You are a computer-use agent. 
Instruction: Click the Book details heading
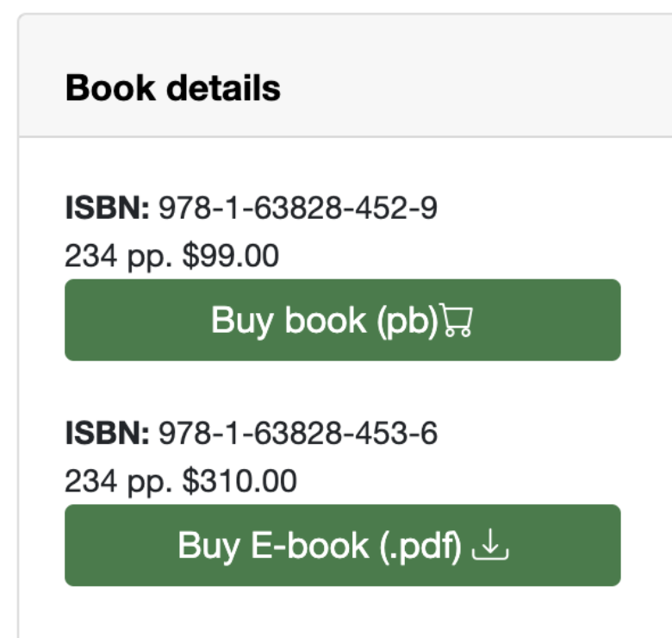(173, 88)
